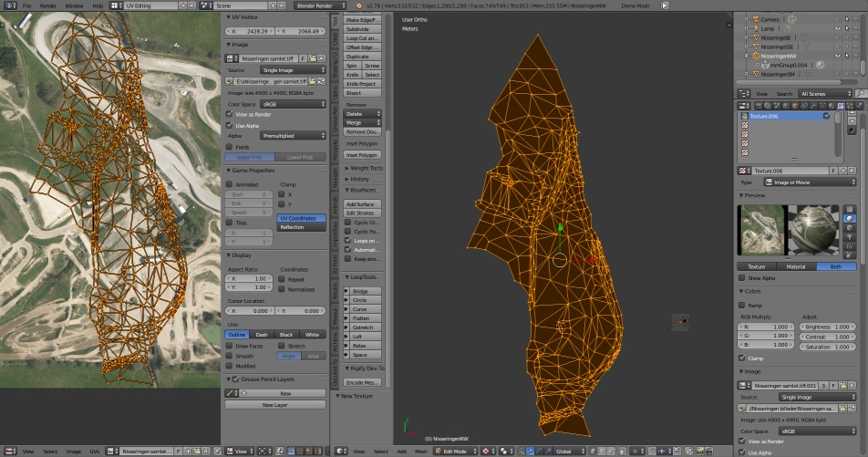
Task: Open the Particles properties icon
Action: click(850, 105)
